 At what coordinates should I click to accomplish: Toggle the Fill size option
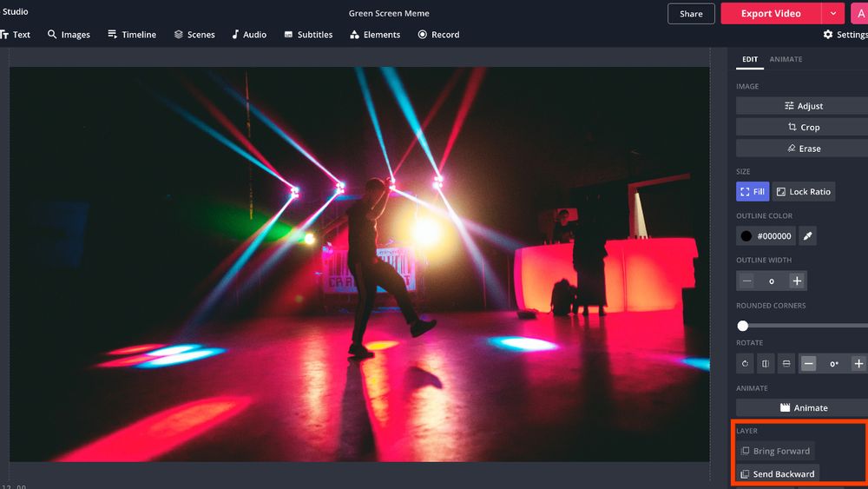(753, 192)
